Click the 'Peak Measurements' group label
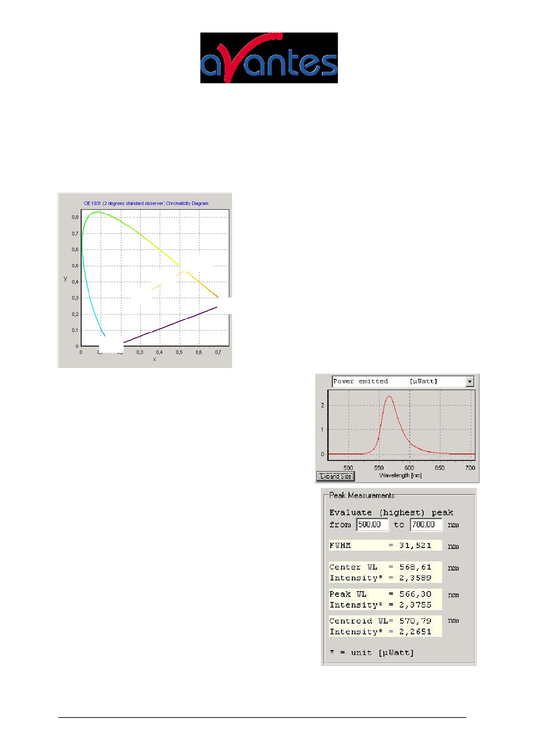 tap(362, 495)
